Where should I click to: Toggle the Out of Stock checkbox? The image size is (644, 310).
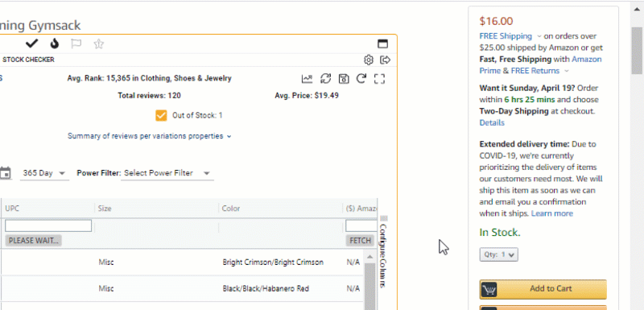[x=162, y=115]
